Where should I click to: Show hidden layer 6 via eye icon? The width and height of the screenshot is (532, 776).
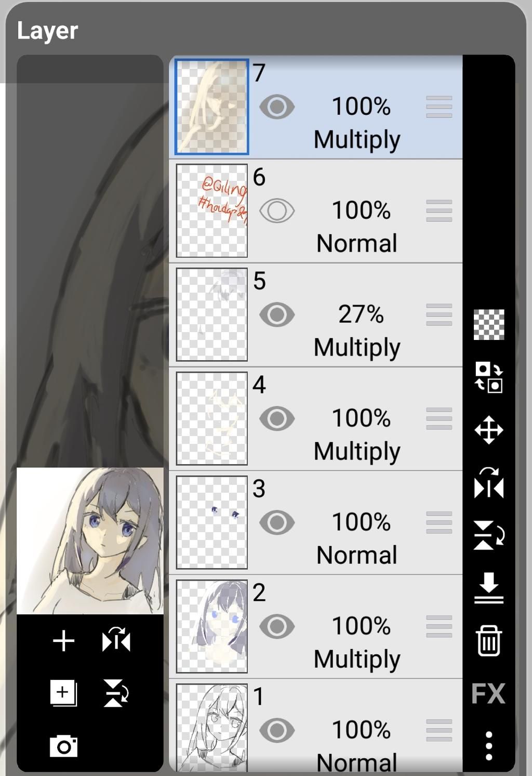(x=277, y=211)
